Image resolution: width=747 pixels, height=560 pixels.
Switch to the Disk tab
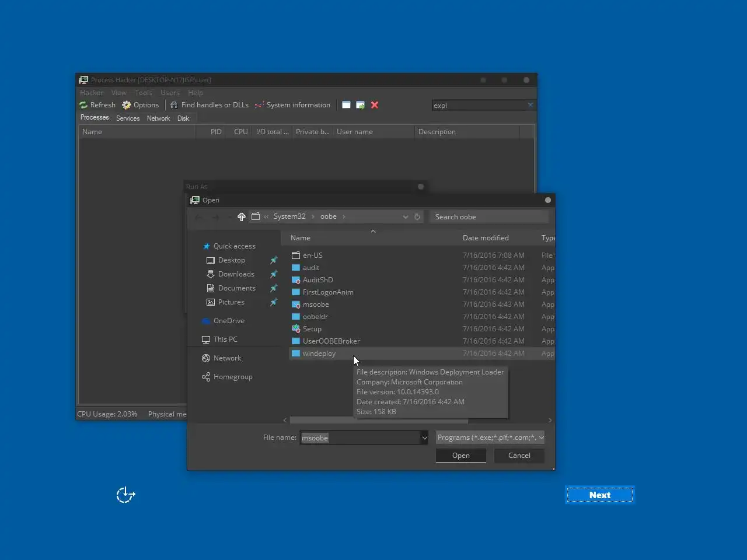(x=183, y=118)
